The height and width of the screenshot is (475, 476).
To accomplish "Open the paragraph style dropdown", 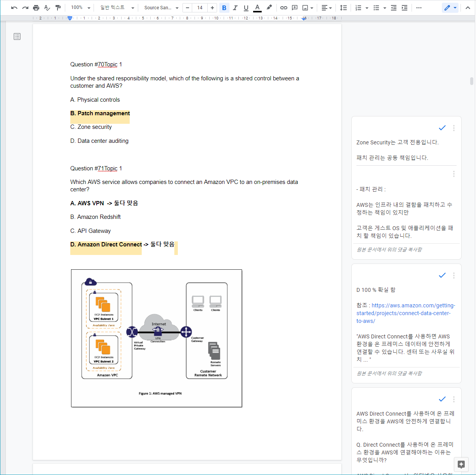I will pyautogui.click(x=117, y=8).
